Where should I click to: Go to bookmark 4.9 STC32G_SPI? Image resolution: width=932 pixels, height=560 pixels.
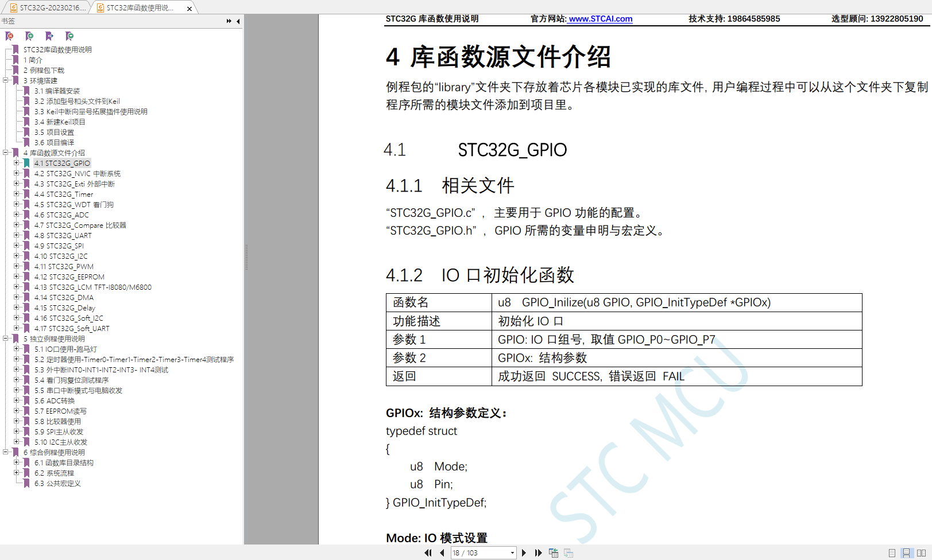(59, 246)
